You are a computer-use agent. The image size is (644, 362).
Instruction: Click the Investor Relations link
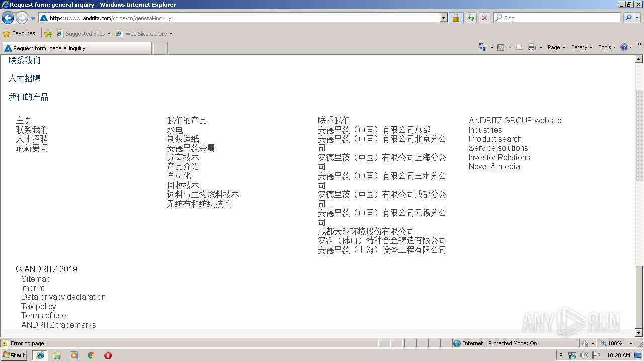[499, 157]
